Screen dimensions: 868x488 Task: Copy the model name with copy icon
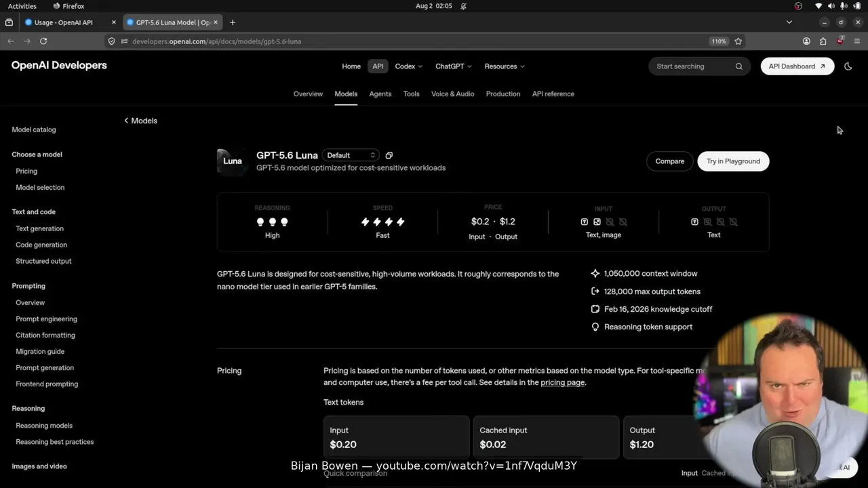389,155
